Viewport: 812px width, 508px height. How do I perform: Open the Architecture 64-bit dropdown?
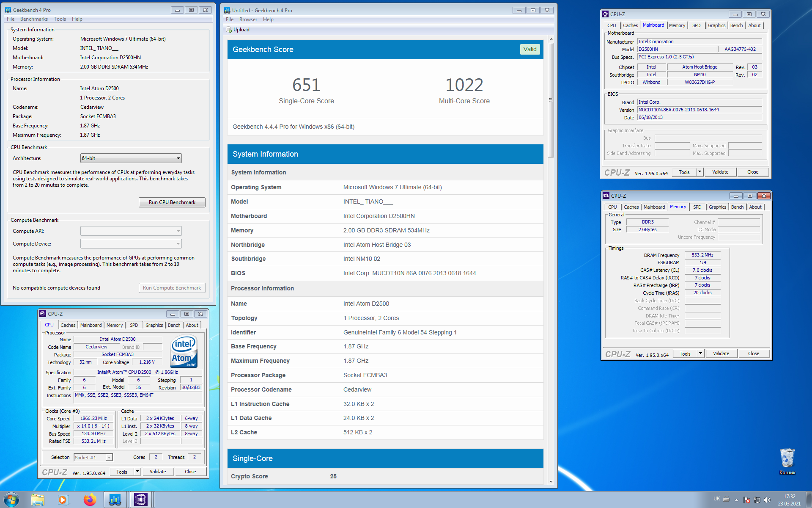pos(131,158)
